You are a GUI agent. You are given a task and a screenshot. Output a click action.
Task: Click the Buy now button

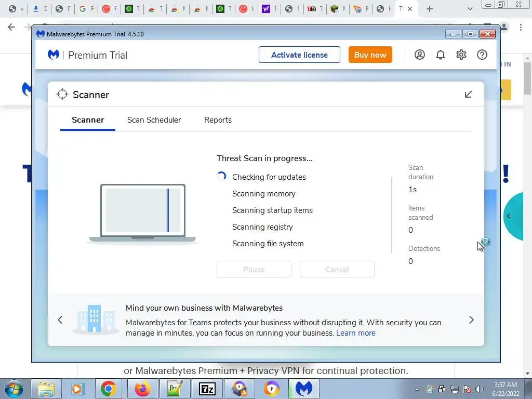point(370,55)
